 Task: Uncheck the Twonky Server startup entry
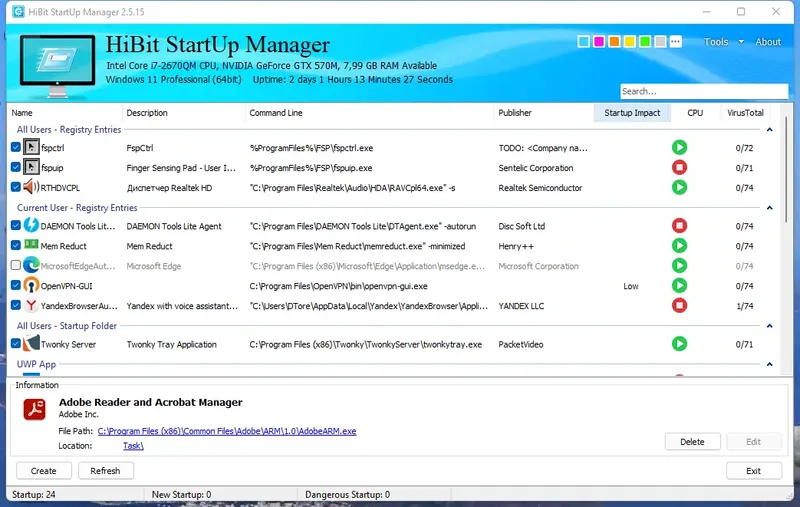coord(16,344)
